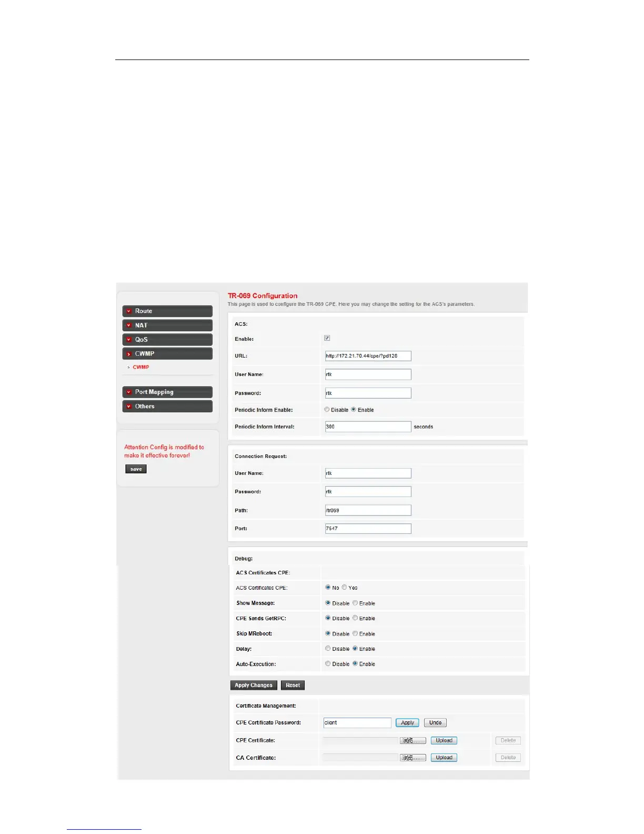Image resolution: width=644 pixels, height=834 pixels.
Task: Choose No for ACS Certificates CPE
Action: (x=328, y=588)
